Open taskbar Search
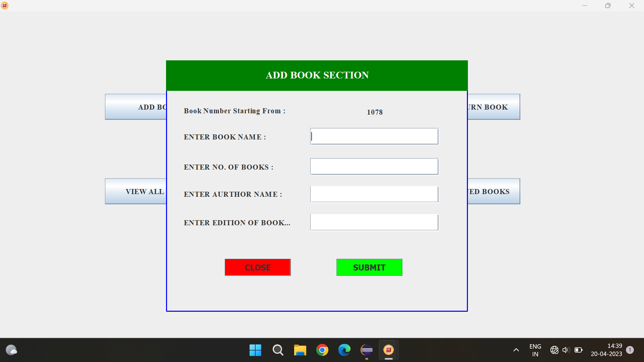 click(x=278, y=350)
